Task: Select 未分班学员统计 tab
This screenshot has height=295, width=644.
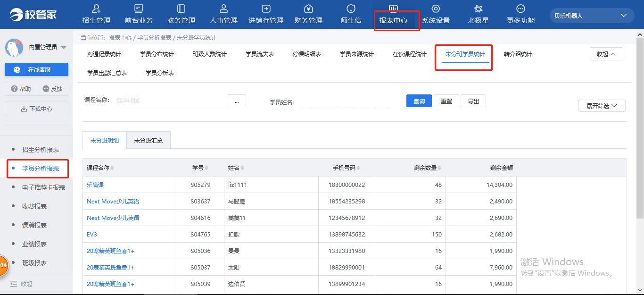Action: pos(465,54)
